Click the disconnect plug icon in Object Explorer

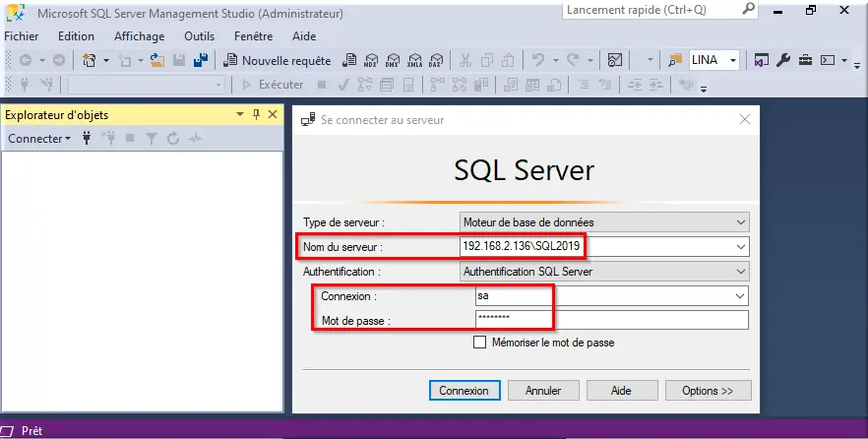click(x=109, y=139)
